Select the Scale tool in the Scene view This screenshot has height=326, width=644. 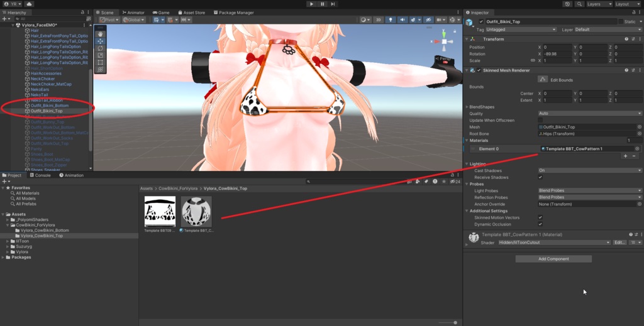(100, 55)
